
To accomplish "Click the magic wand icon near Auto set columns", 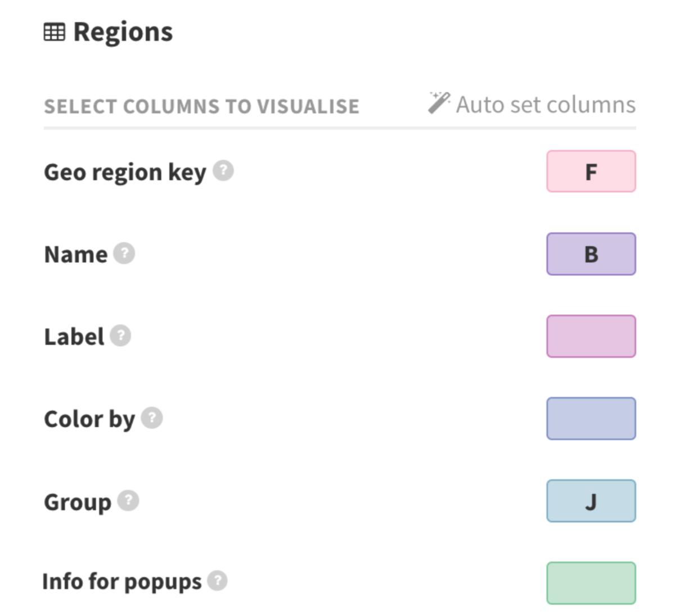I will coord(438,102).
